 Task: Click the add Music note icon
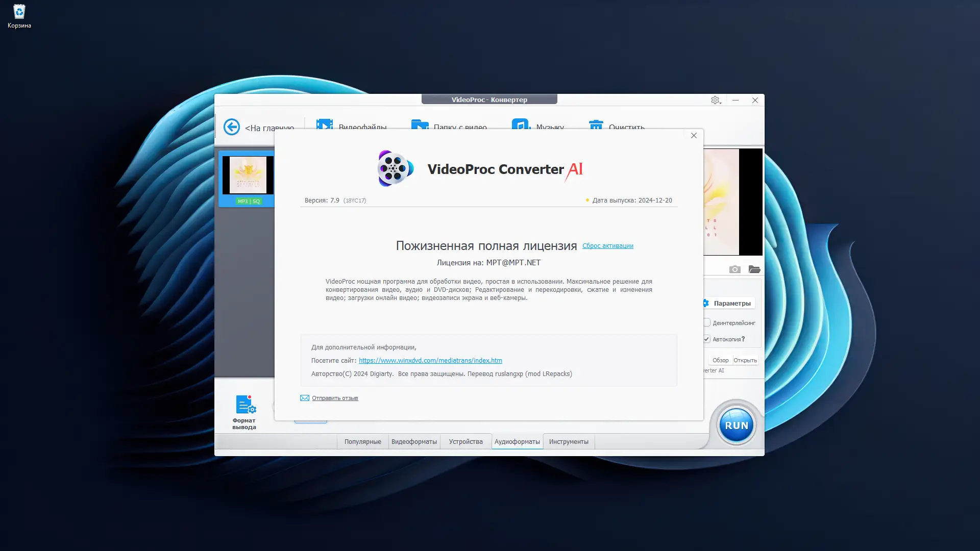(521, 124)
